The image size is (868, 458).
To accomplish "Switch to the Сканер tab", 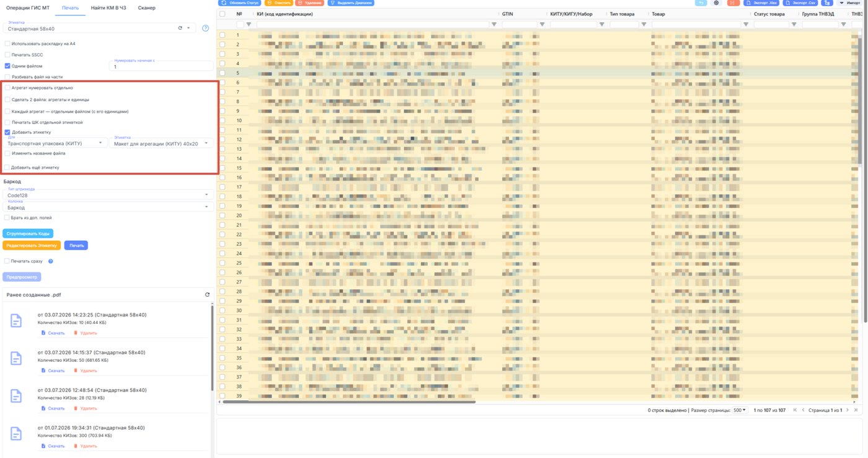I will coord(147,7).
